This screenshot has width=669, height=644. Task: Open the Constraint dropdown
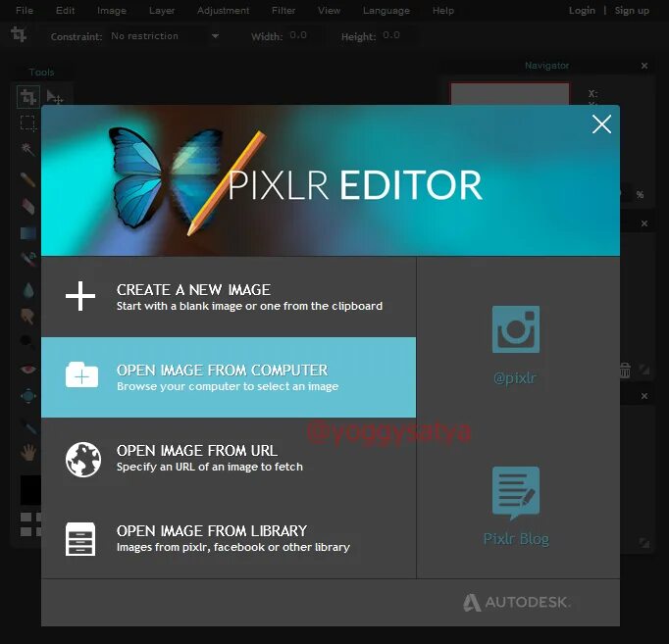click(164, 36)
